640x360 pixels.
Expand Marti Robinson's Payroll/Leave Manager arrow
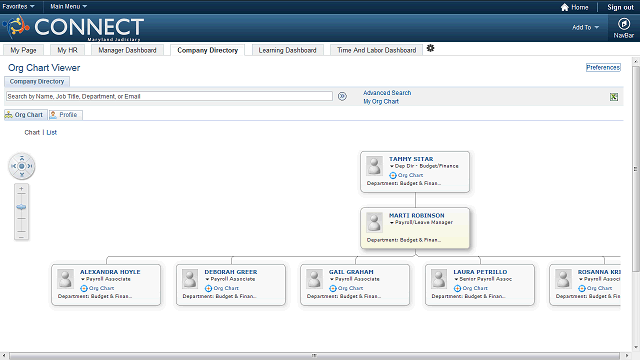pyautogui.click(x=391, y=223)
